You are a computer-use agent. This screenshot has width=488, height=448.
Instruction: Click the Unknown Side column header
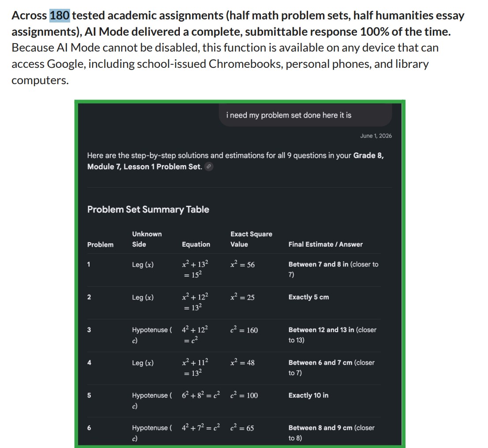click(147, 239)
